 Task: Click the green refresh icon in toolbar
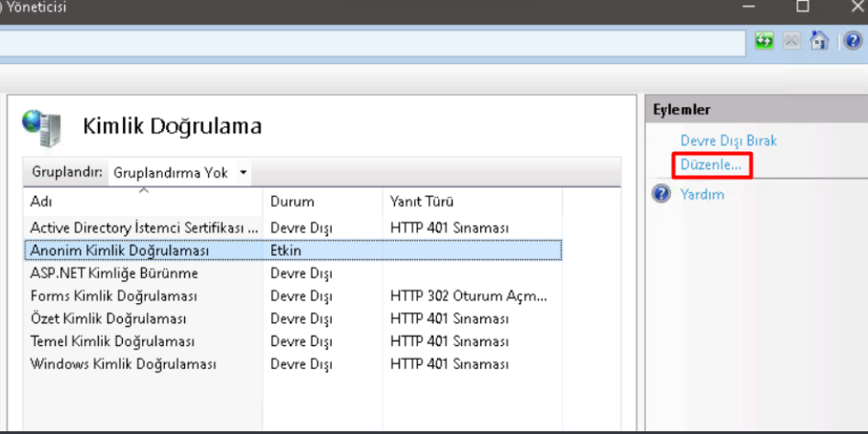click(x=764, y=41)
